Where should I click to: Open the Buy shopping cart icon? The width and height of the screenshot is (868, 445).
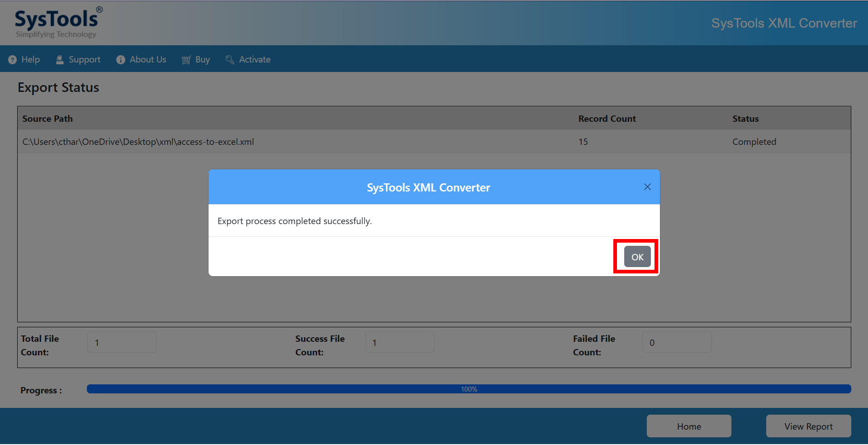[x=185, y=59]
